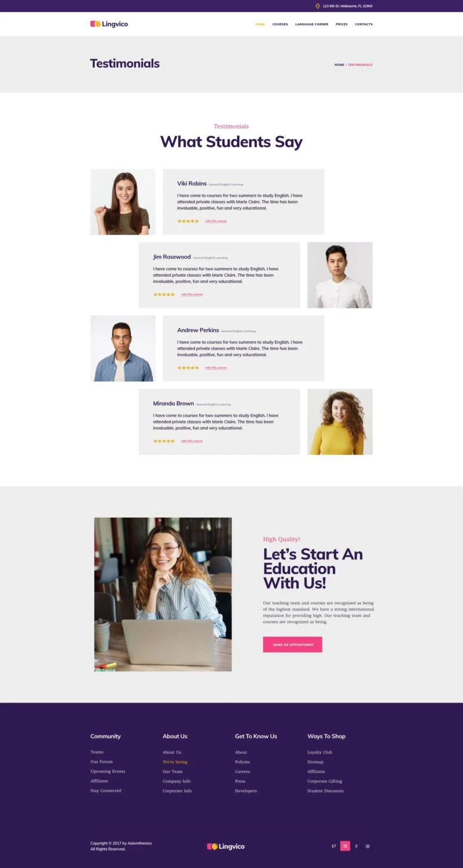Click Andrew Perkins' portrait photo
The width and height of the screenshot is (463, 868).
pos(123,348)
